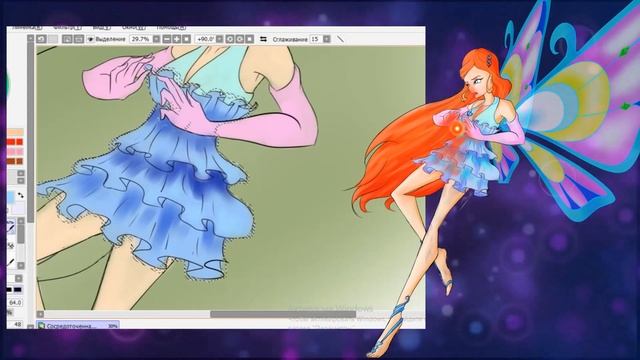
Task: Click the invert selection icon
Action: 79,39
